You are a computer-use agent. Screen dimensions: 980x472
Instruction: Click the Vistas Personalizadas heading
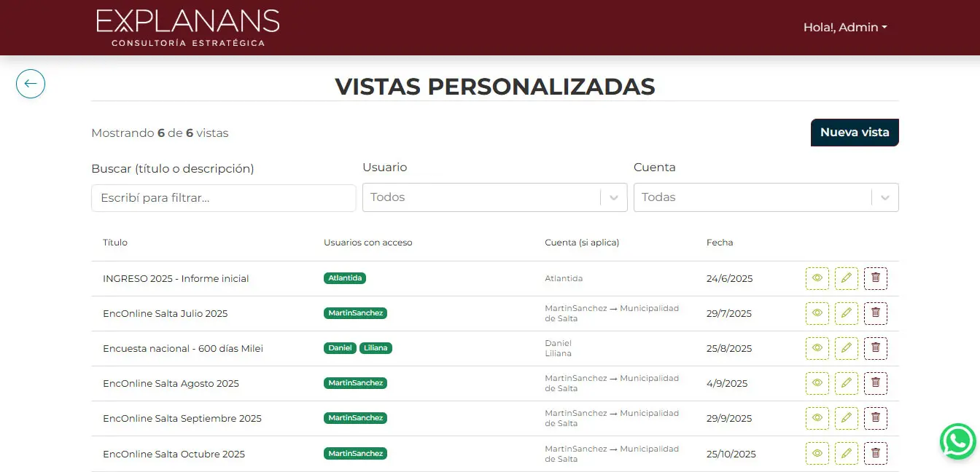pyautogui.click(x=495, y=87)
